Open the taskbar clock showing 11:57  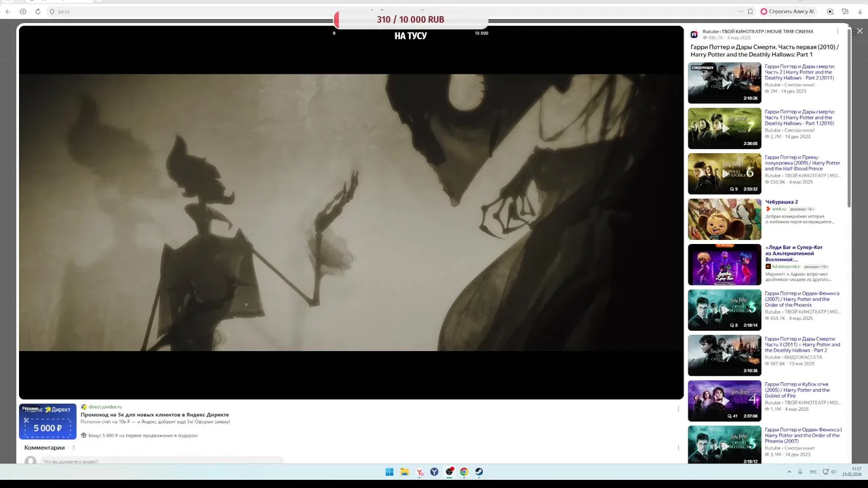852,472
